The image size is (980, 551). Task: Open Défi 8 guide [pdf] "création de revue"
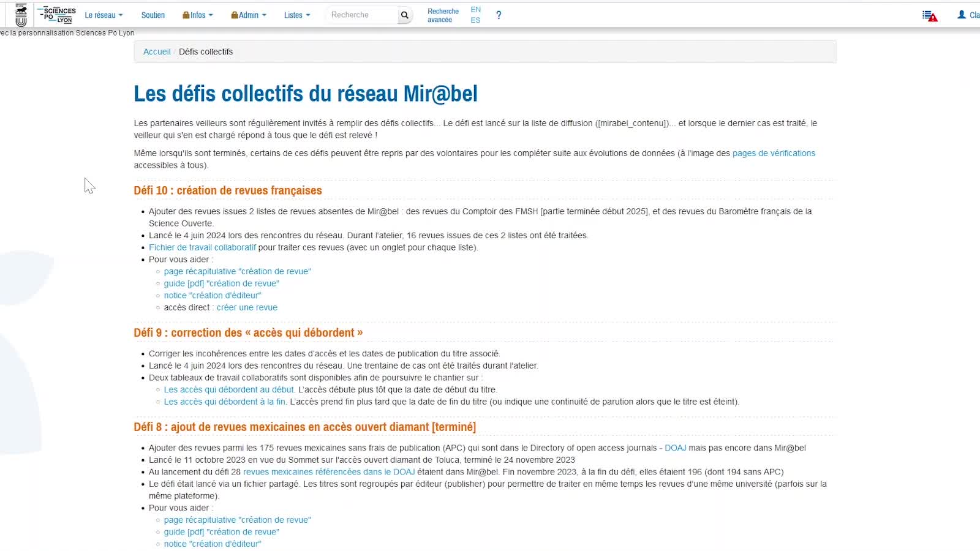pyautogui.click(x=222, y=532)
